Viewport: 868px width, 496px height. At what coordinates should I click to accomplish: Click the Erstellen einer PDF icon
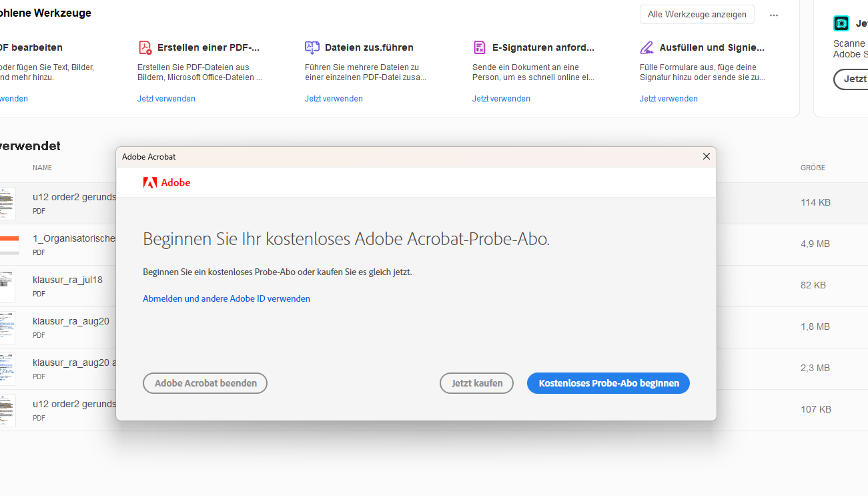(145, 47)
